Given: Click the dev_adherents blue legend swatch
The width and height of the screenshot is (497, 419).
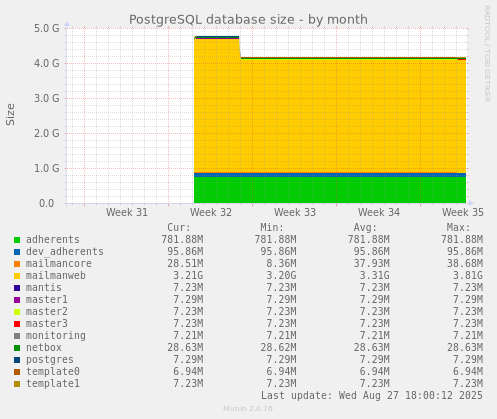Looking at the screenshot, I should pos(17,252).
